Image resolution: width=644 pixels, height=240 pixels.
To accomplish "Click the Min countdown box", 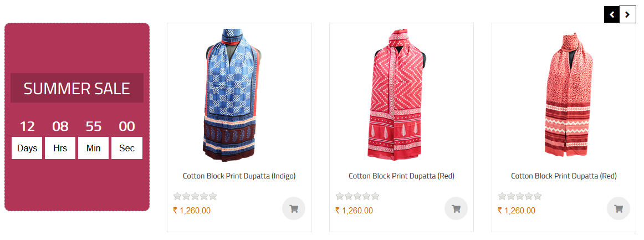I will [x=93, y=148].
